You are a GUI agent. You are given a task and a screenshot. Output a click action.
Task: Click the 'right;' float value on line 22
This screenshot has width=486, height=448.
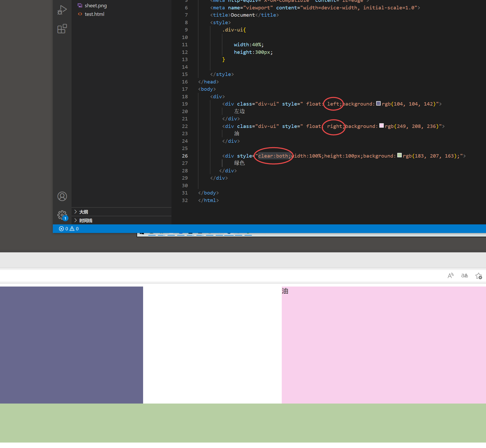tap(336, 126)
